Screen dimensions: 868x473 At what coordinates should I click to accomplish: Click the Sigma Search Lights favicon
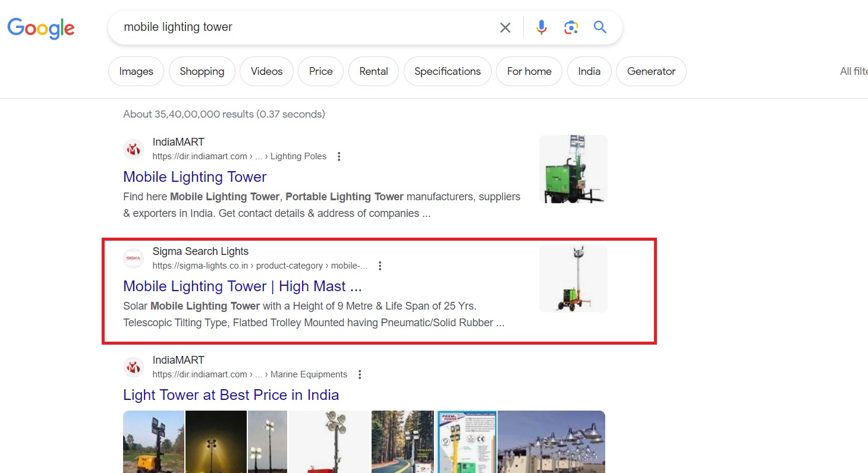(x=134, y=258)
